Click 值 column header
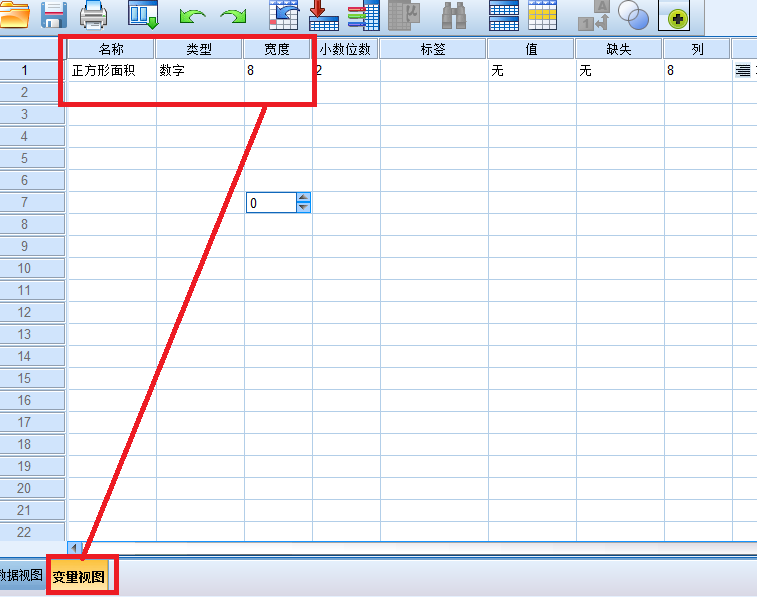 click(531, 49)
